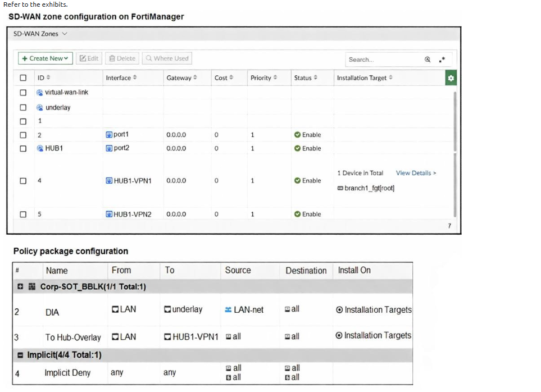Viewport: 541px width, 392px height.
Task: Sort by the Cost column header
Action: pyautogui.click(x=224, y=78)
